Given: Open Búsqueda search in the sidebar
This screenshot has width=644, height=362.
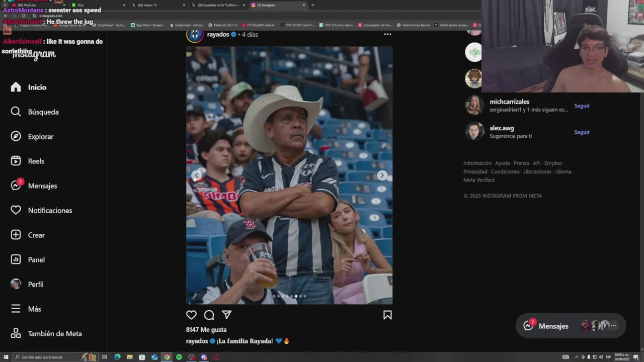Looking at the screenshot, I should (35, 112).
